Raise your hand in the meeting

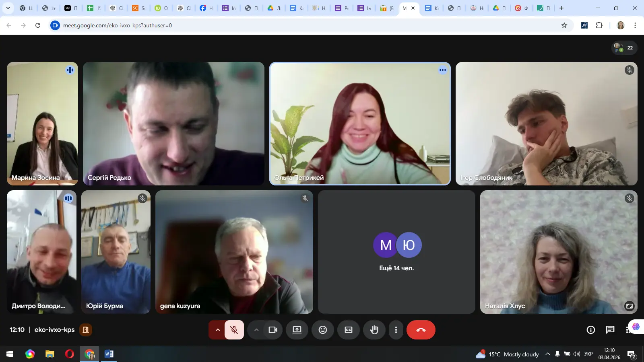[374, 330]
